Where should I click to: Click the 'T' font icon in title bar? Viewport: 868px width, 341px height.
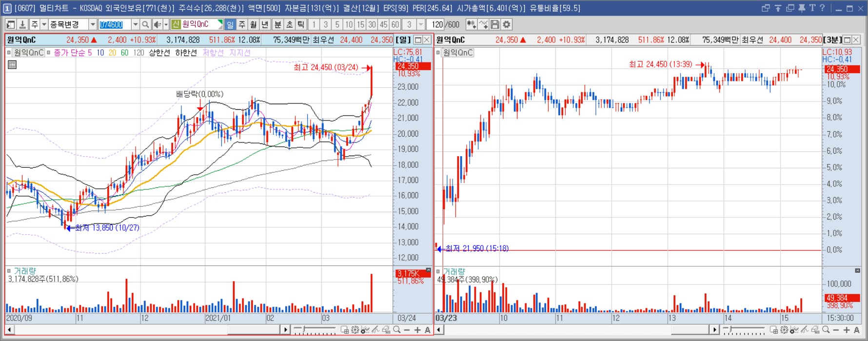812,8
